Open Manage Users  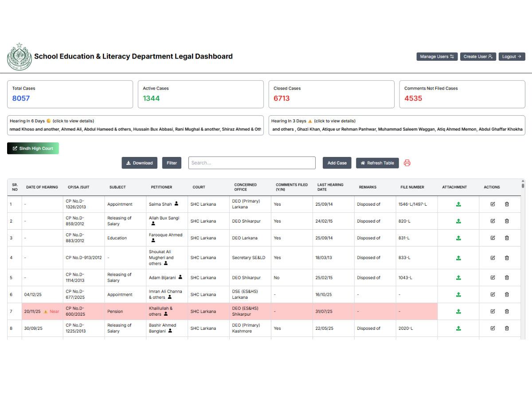[437, 56]
